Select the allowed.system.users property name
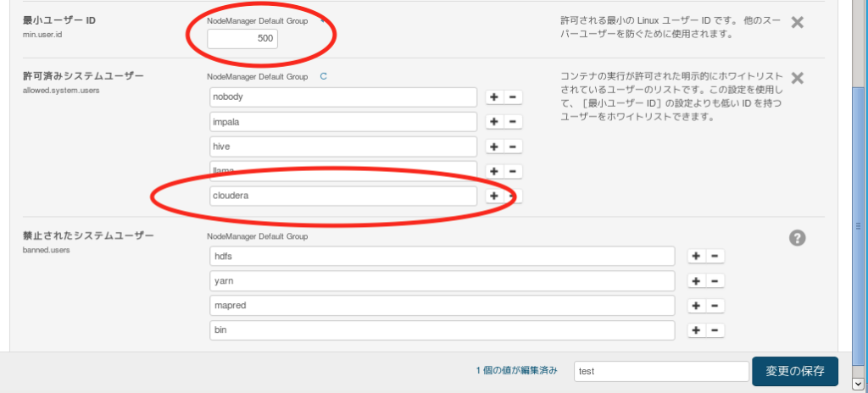 click(61, 90)
